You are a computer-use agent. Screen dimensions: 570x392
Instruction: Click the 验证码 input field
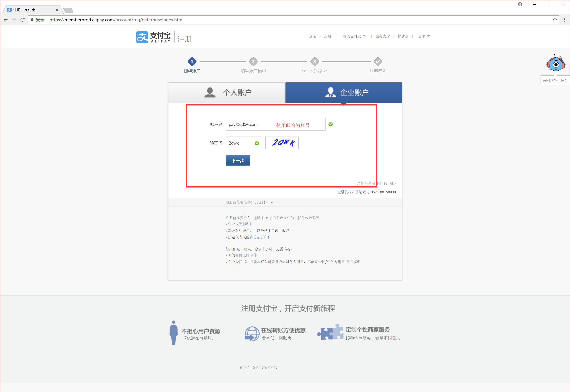coord(244,143)
